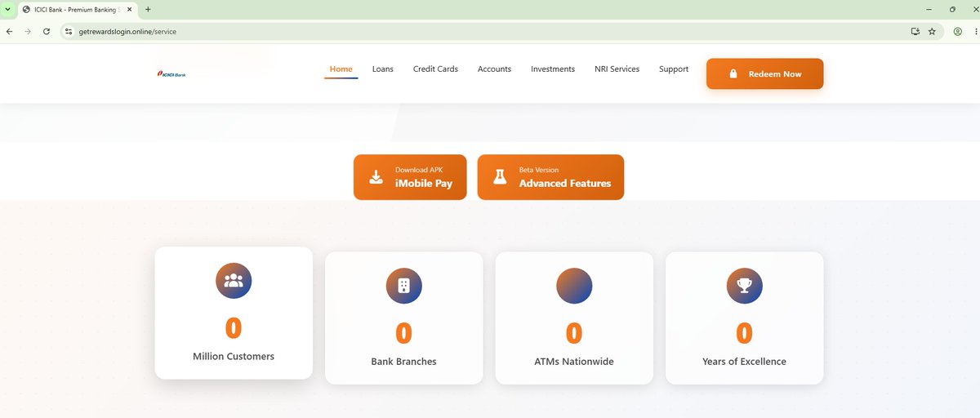This screenshot has width=980, height=418.
Task: Click the Bank Branches building icon
Action: [x=403, y=286]
